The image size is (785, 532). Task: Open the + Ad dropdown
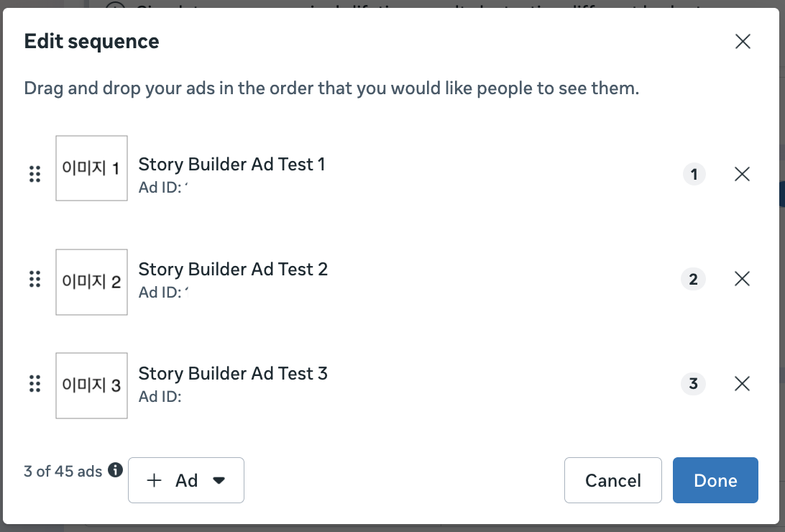(186, 480)
